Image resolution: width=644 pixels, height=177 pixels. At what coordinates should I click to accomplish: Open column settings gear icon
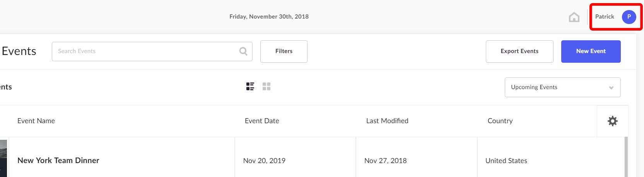[x=613, y=121]
